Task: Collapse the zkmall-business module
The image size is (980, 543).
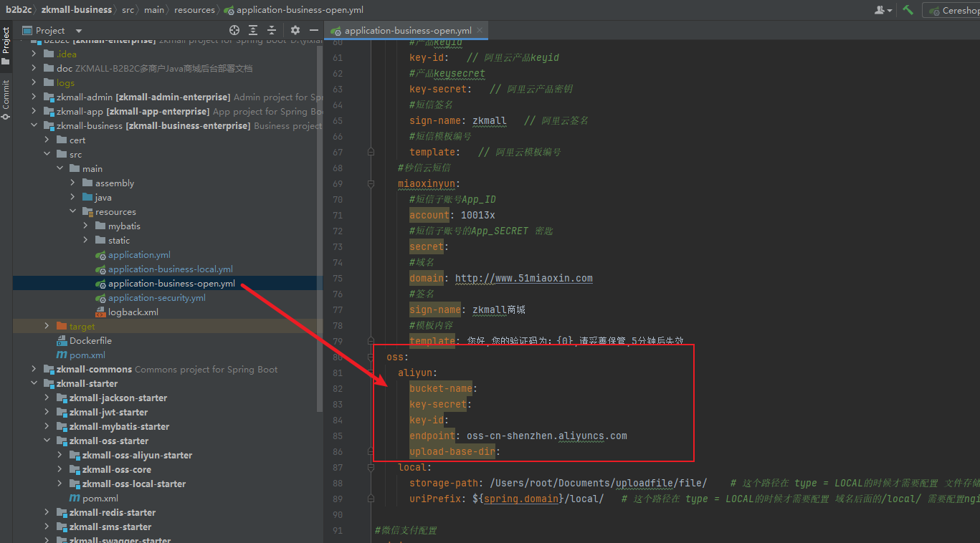Action: click(34, 126)
